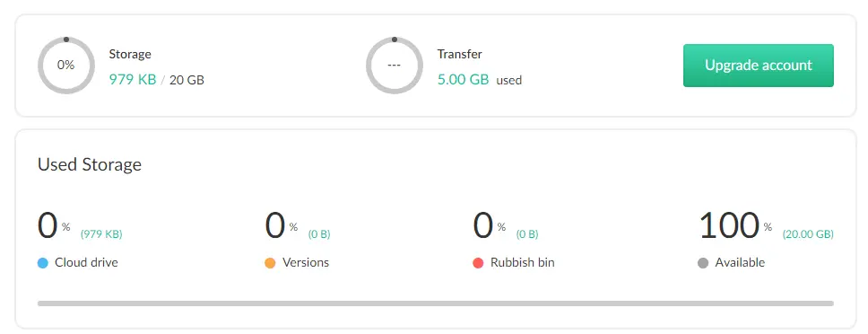This screenshot has width=868, height=334.
Task: Click the (20.00 GB) available size text
Action: click(x=808, y=234)
